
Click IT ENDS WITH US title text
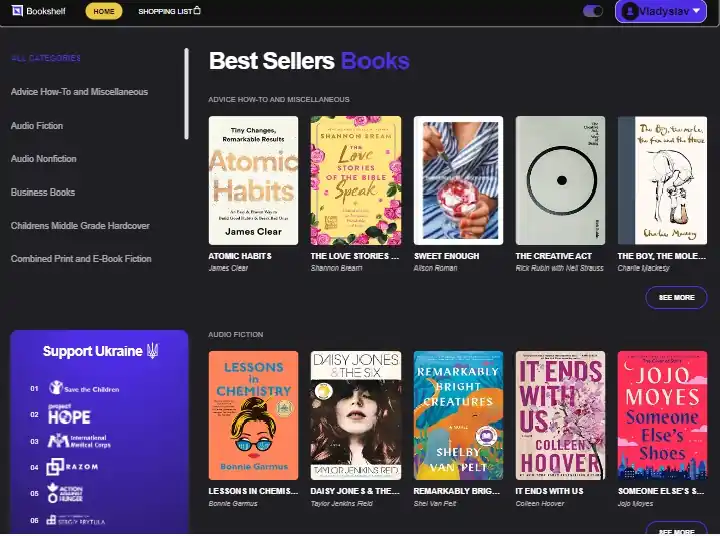[x=550, y=491]
